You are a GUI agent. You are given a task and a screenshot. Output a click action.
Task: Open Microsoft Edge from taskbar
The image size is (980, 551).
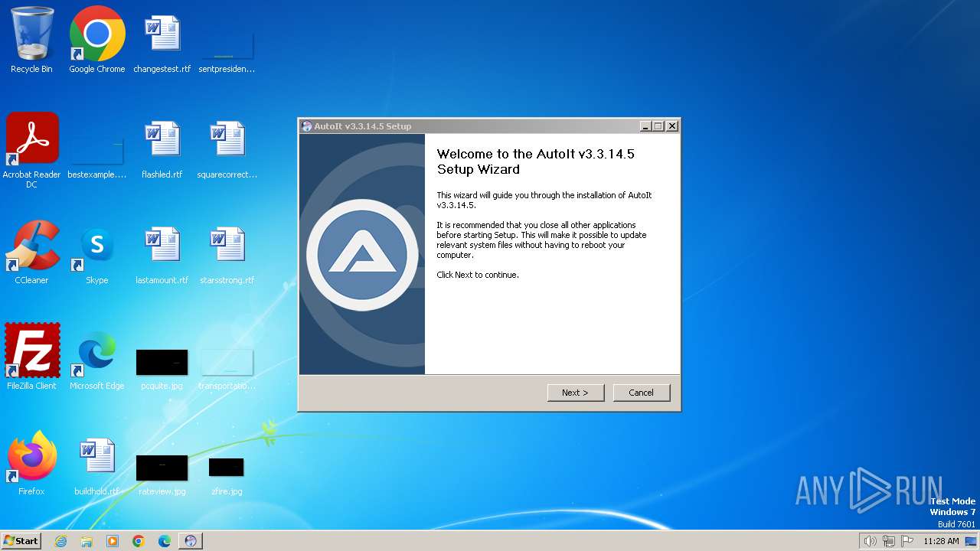click(x=165, y=541)
